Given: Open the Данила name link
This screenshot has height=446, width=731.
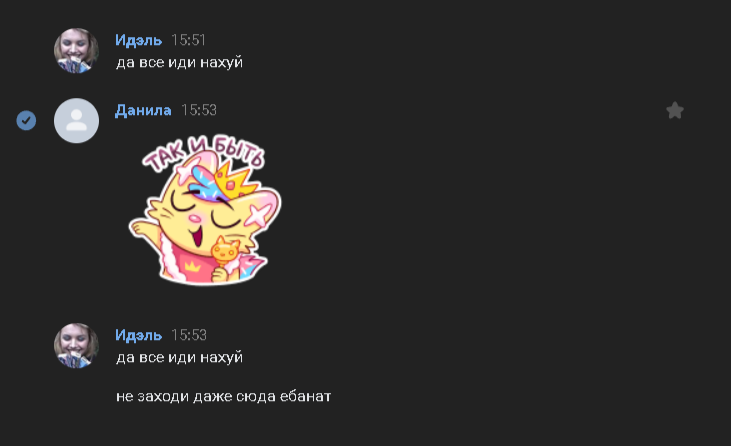Looking at the screenshot, I should 143,110.
